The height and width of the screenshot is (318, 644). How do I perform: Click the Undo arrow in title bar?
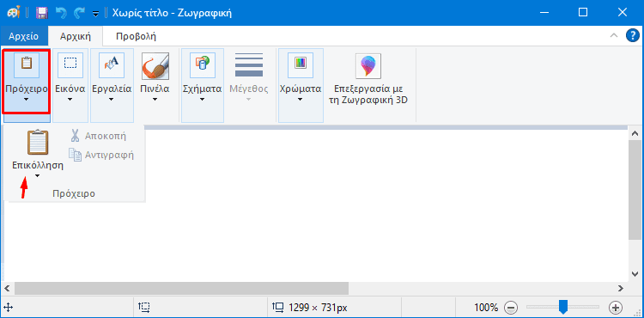point(61,13)
